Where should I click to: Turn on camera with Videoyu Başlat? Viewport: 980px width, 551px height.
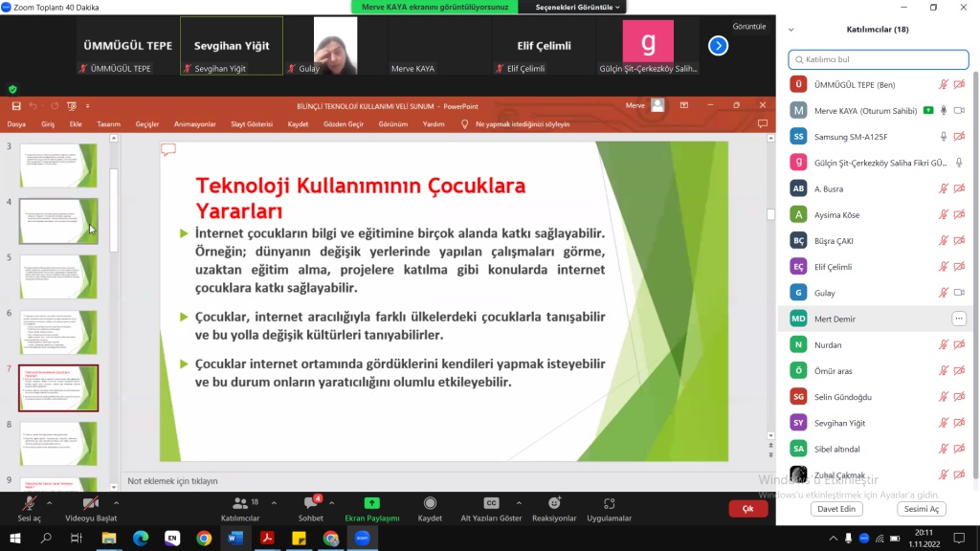tap(90, 504)
